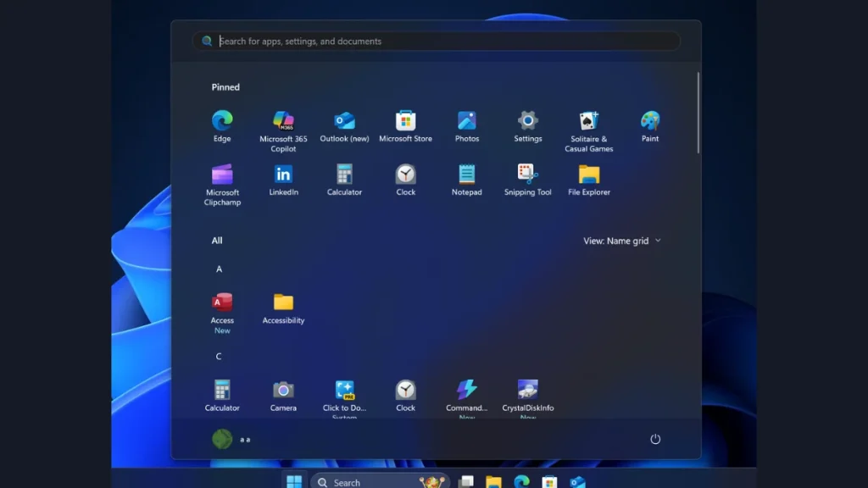This screenshot has height=488, width=868.
Task: Click the taskbar Search box
Action: (380, 482)
